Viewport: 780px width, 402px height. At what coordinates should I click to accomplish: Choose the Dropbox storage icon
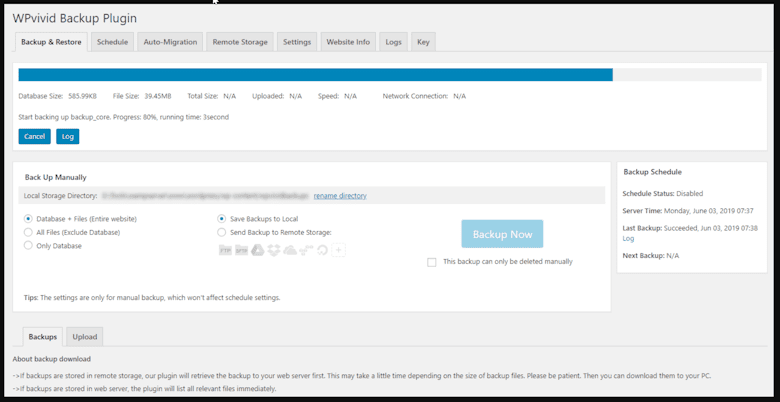coord(274,250)
